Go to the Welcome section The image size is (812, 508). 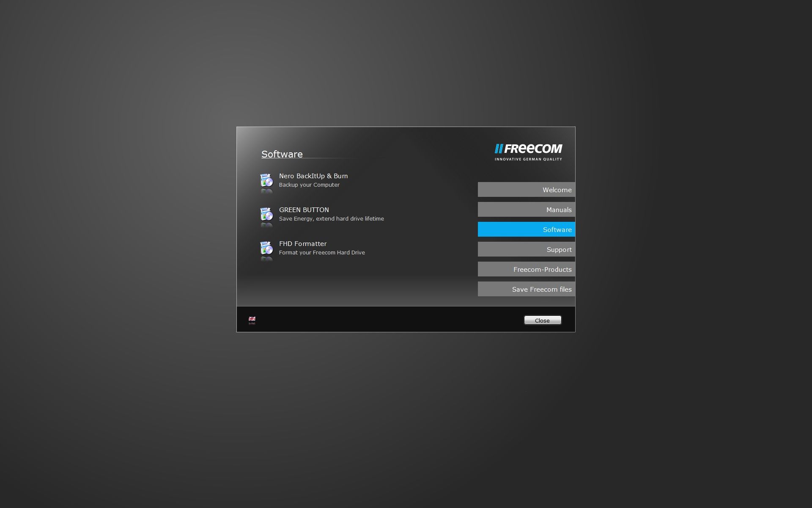(527, 190)
